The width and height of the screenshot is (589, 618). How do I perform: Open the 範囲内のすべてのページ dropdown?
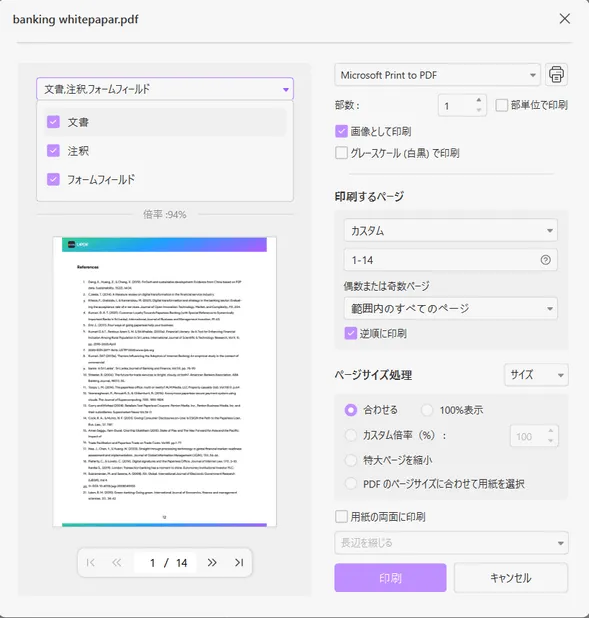(451, 308)
